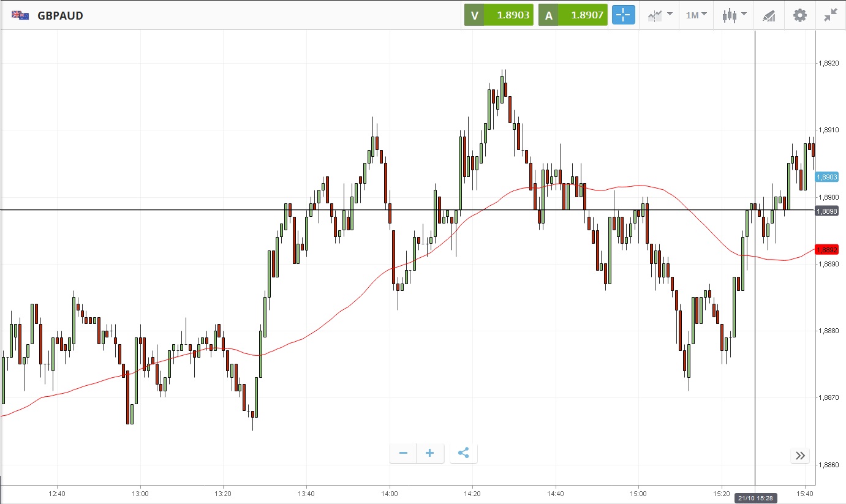Click the grey 1,8898 crosshair price tag
Screen dimensions: 846x504
point(826,211)
